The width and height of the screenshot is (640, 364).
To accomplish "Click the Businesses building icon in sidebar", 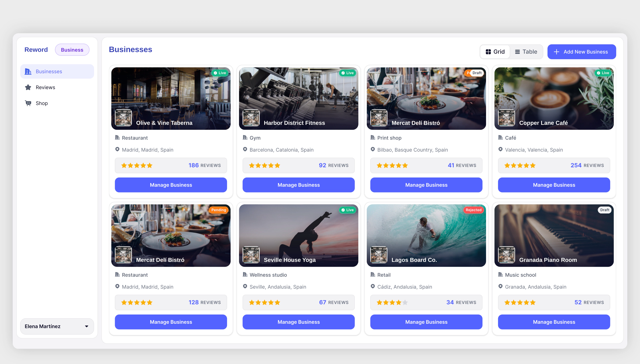I will [28, 71].
